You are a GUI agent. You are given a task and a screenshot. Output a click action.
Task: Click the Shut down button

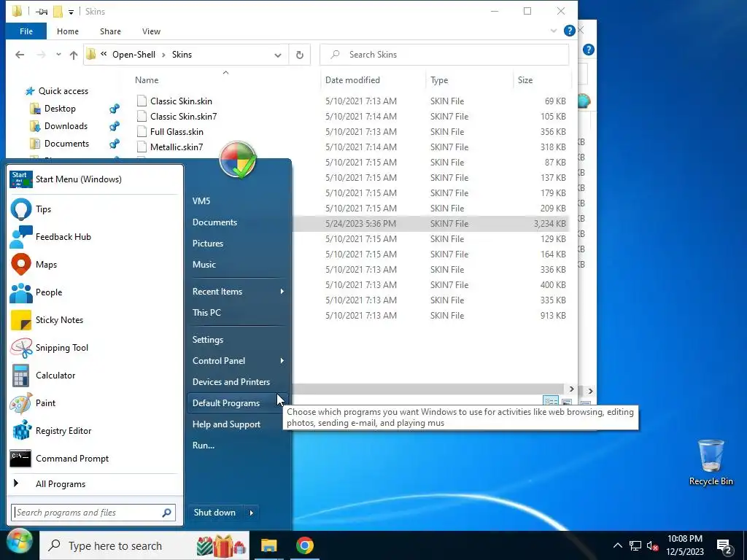[215, 513]
